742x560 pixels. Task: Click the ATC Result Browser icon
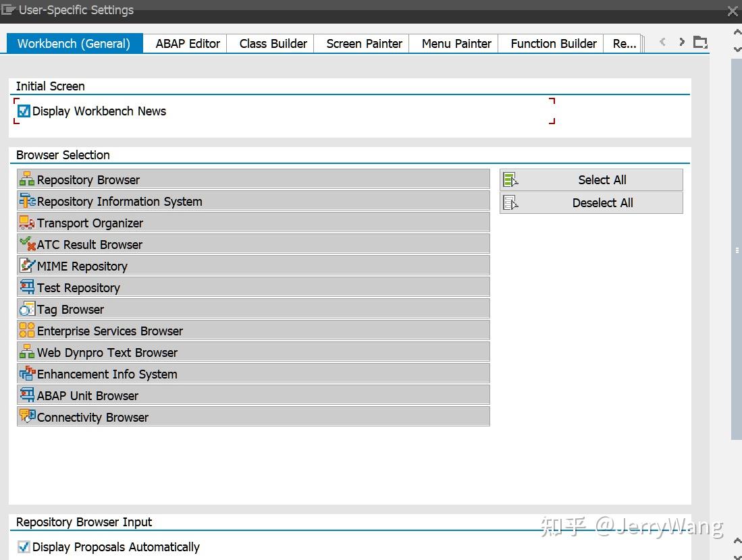(x=26, y=244)
